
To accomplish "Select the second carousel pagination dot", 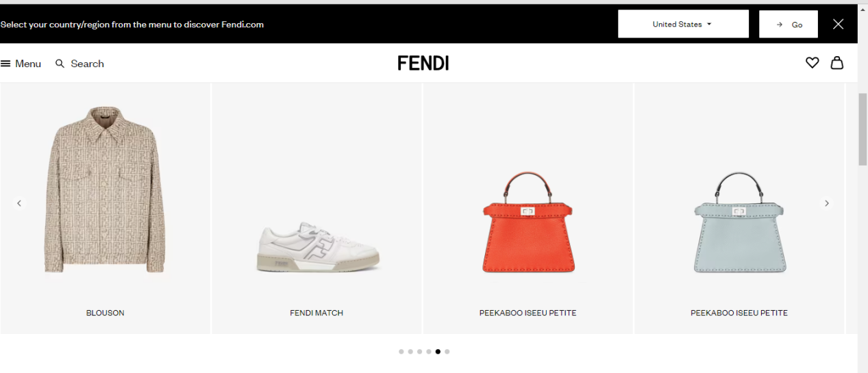I will click(410, 352).
